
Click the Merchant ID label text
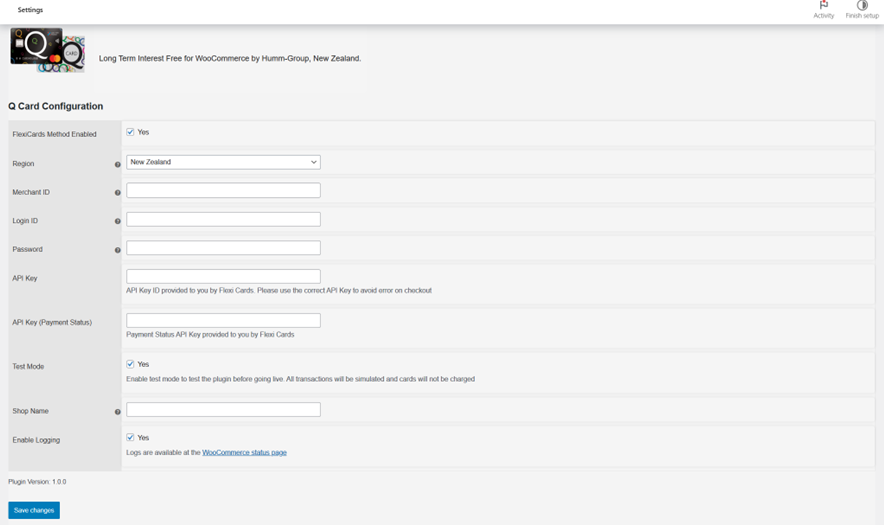tap(31, 192)
